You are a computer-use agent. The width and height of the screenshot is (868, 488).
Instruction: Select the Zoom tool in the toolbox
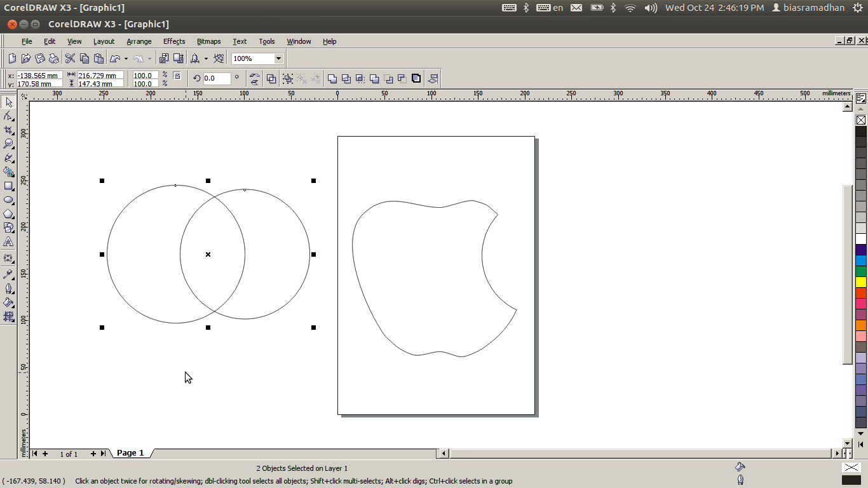[8, 144]
